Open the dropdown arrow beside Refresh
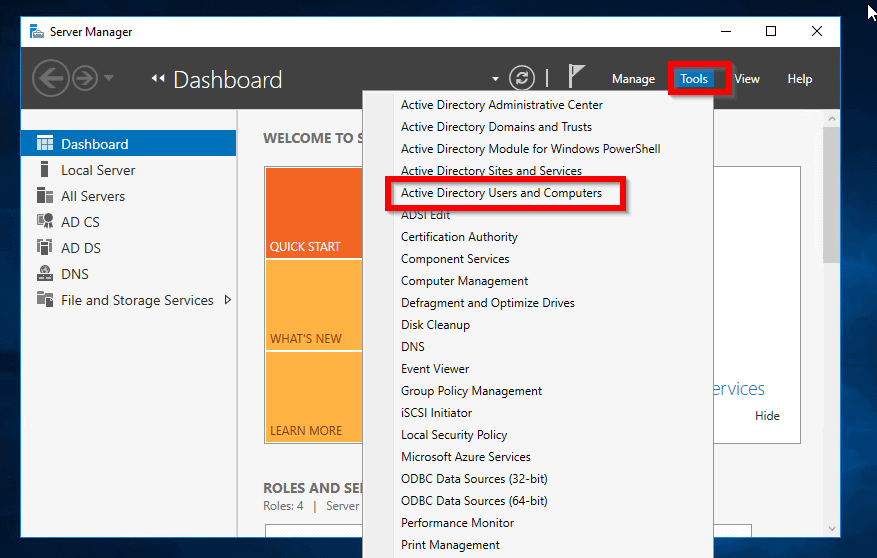Viewport: 877px width, 558px height. (495, 79)
